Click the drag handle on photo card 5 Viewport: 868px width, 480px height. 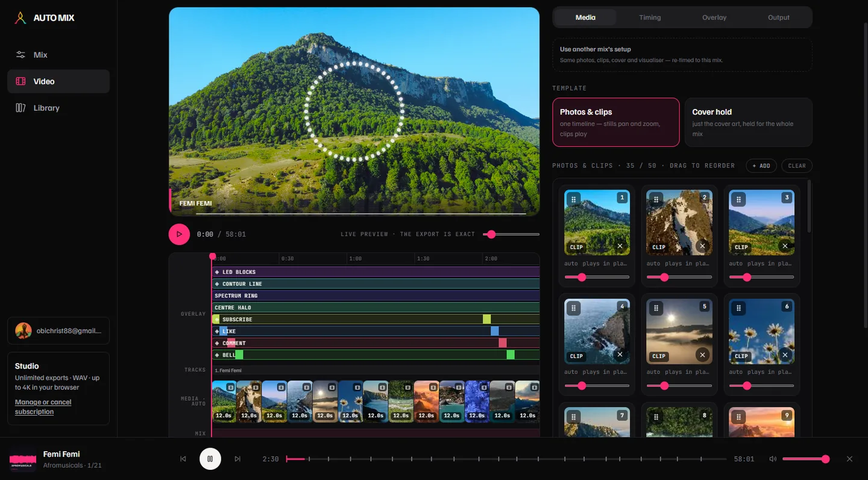click(x=656, y=308)
